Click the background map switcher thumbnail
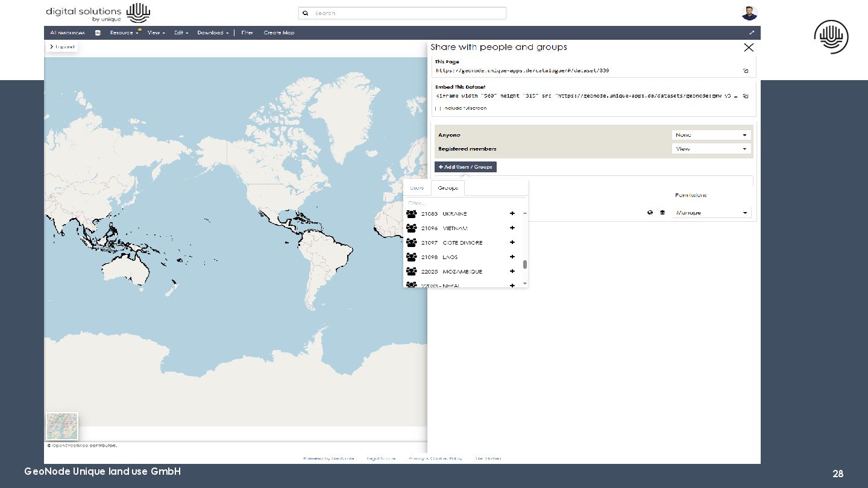 pos(62,426)
